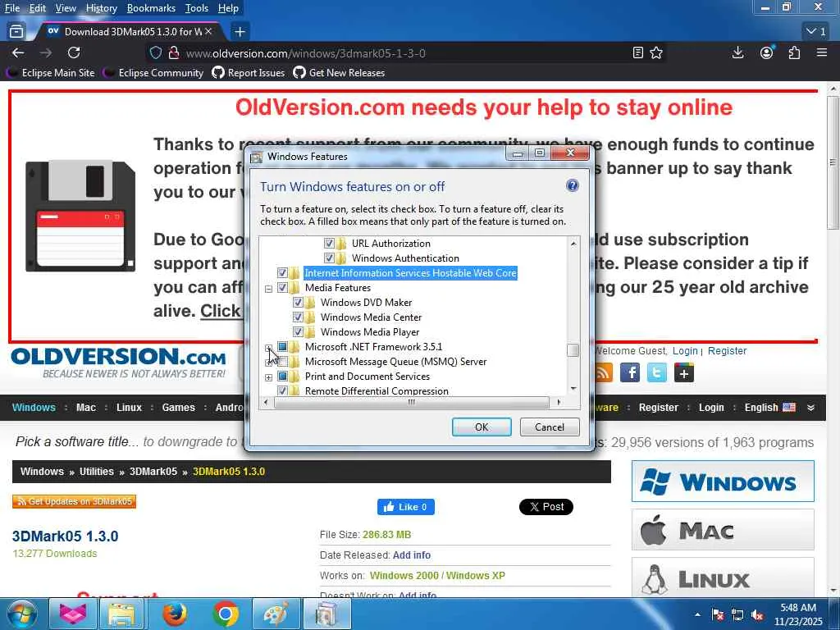Click the features list scroll up arrow

[573, 243]
